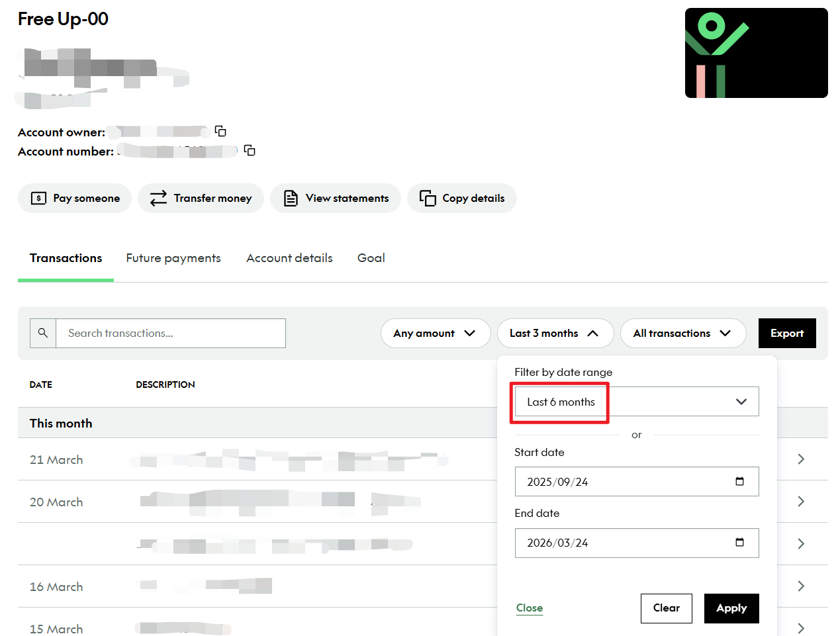840x636 pixels.
Task: Open the 16 March transaction arrow
Action: 801,586
